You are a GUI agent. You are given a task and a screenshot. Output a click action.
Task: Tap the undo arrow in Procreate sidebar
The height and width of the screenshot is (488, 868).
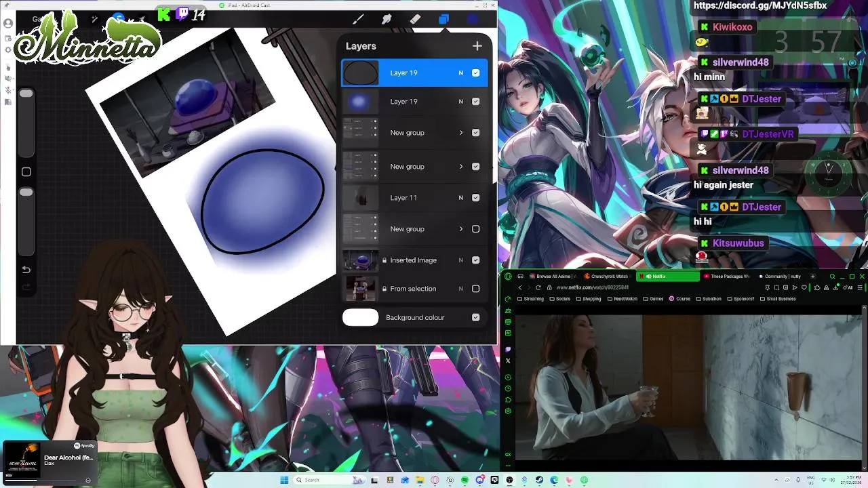coord(26,270)
